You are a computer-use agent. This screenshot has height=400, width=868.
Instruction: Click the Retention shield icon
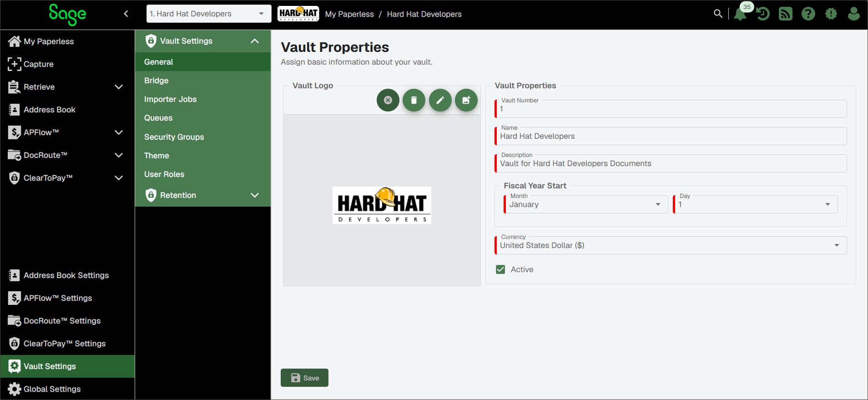(151, 195)
